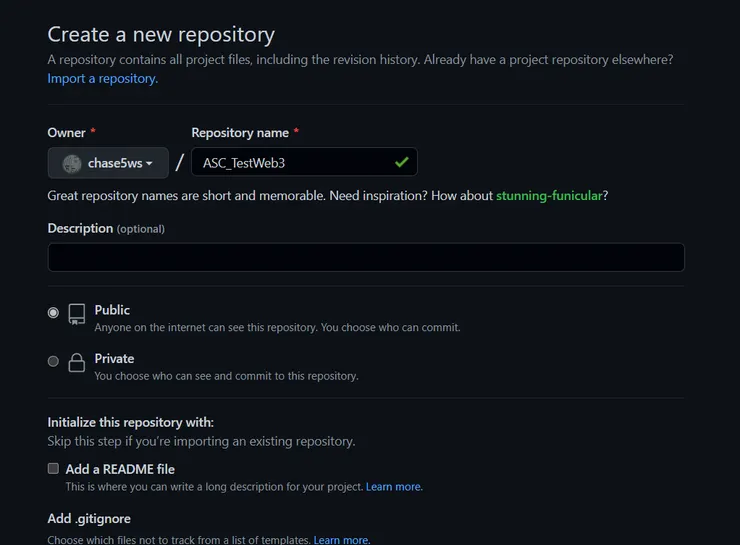The height and width of the screenshot is (545, 740).
Task: Click the Public option label text
Action: [112, 310]
